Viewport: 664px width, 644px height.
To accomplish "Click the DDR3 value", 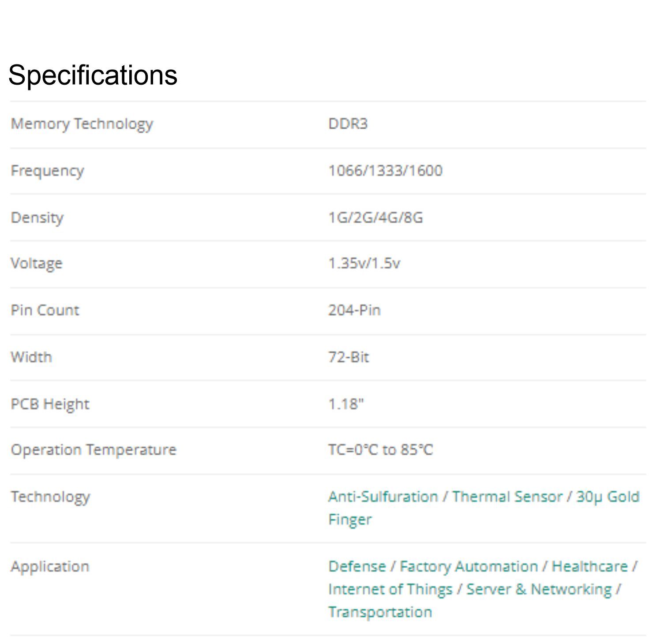I will pos(348,124).
